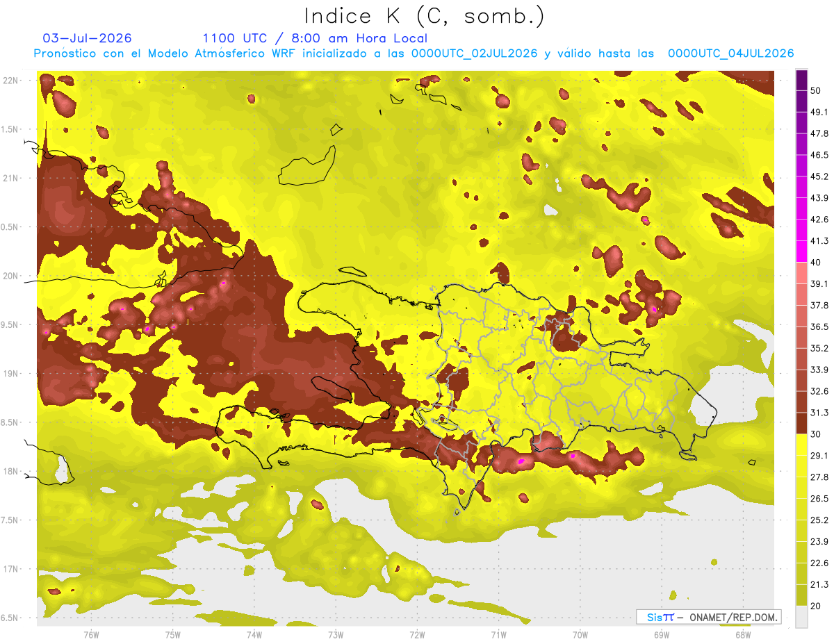
Task: Click colorbar value "26.5"
Action: point(819,499)
